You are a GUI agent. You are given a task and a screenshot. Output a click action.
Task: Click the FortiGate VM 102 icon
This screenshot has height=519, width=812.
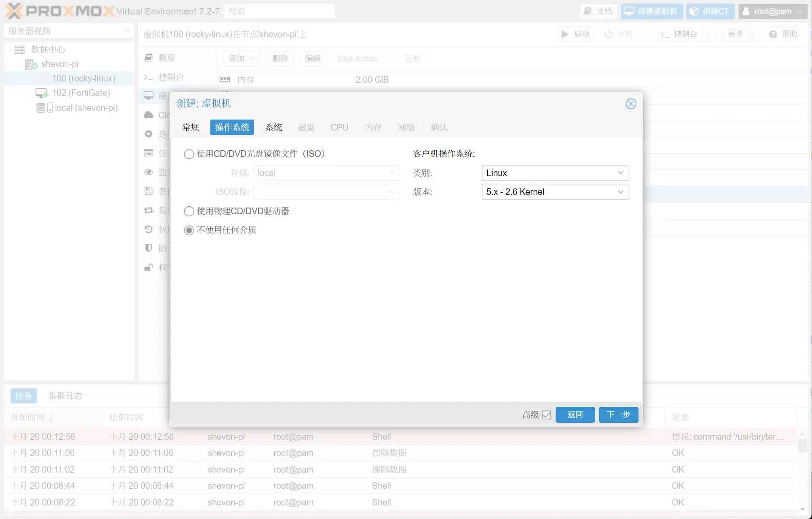coord(42,93)
